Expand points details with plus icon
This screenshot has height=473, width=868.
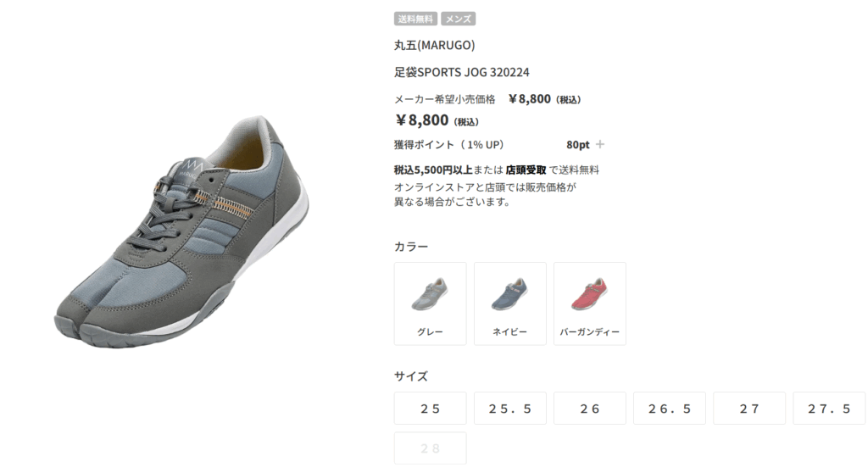600,145
